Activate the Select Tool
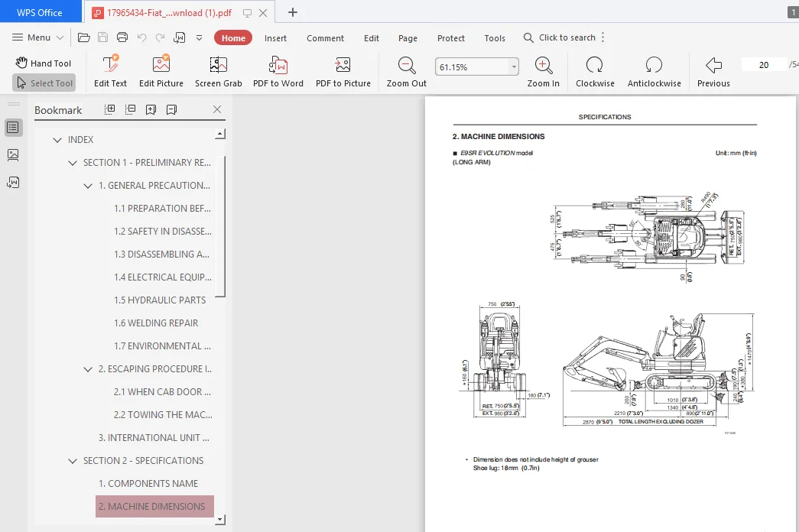Screen dimensions: 799x532 point(44,83)
